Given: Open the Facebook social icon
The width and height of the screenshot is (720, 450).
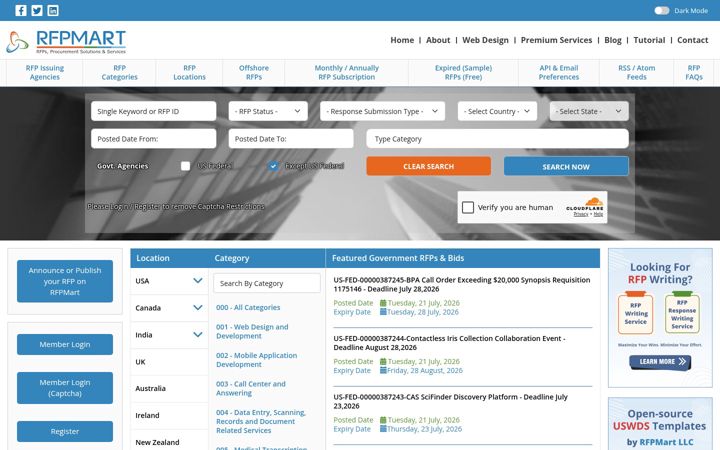Looking at the screenshot, I should click(x=21, y=11).
